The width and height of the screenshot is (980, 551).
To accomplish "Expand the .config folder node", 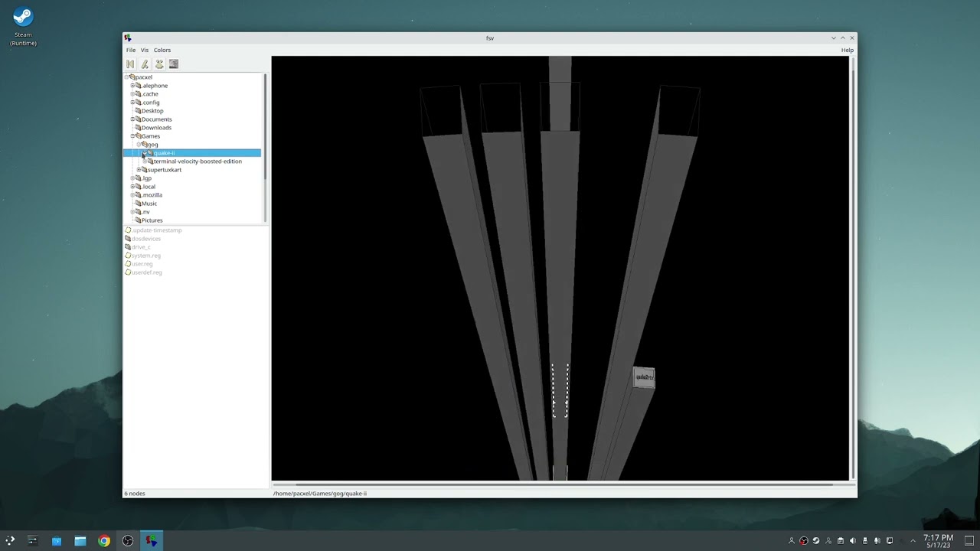I will pos(132,103).
